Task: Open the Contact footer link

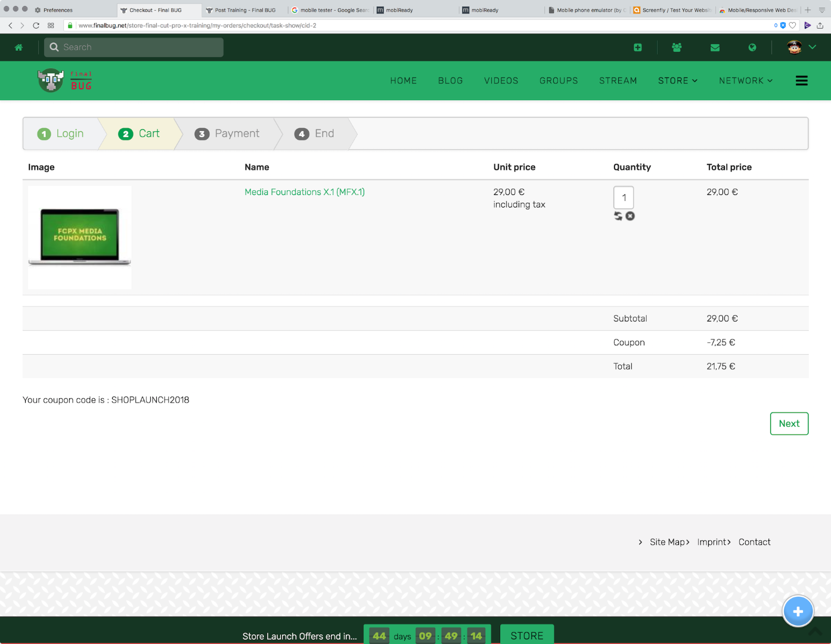Action: click(755, 542)
